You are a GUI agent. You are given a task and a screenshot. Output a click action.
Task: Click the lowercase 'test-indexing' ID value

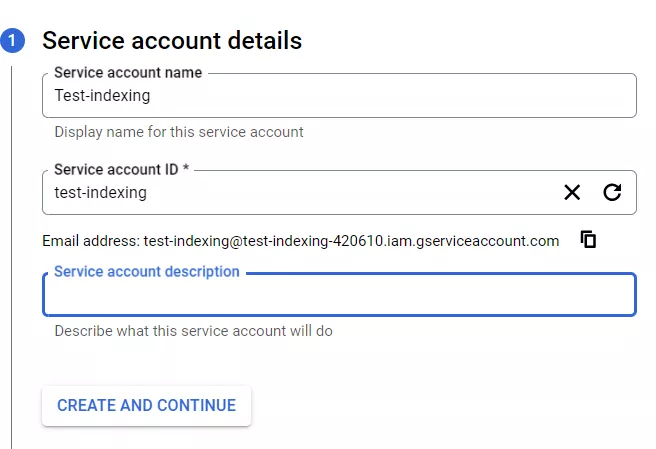(100, 192)
